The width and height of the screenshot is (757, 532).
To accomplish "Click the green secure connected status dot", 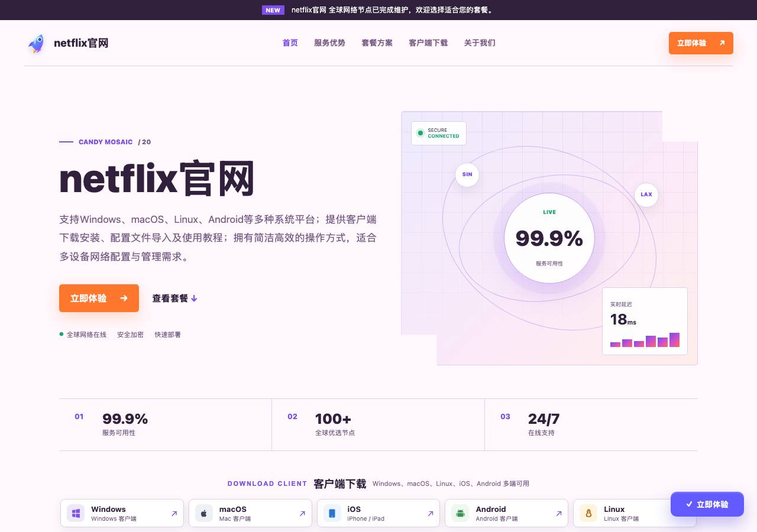I will 420,133.
